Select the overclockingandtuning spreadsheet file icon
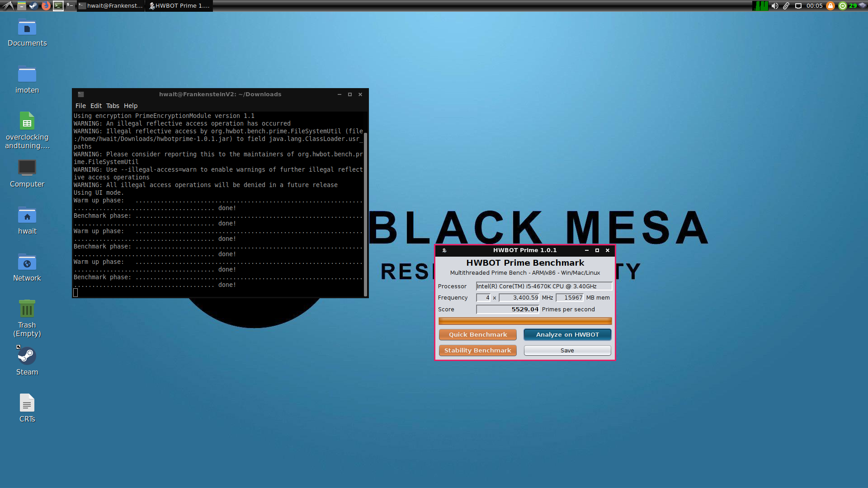This screenshot has width=868, height=488. coord(27,130)
